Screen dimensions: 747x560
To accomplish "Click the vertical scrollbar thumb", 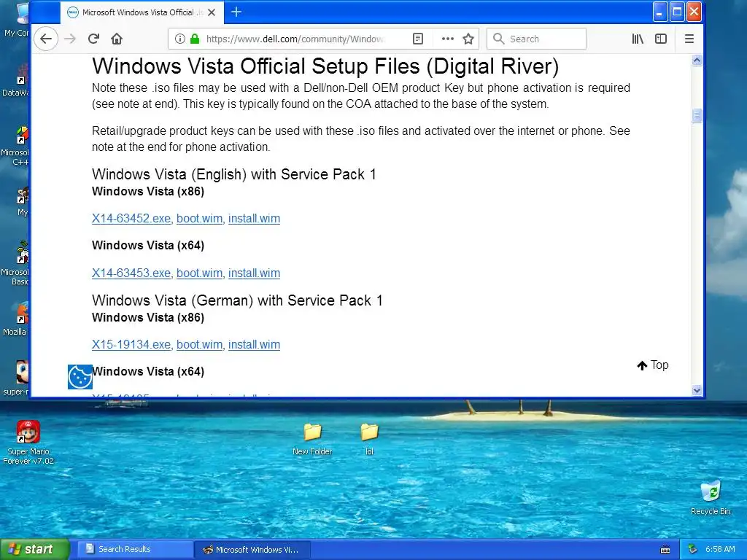I will click(x=697, y=116).
